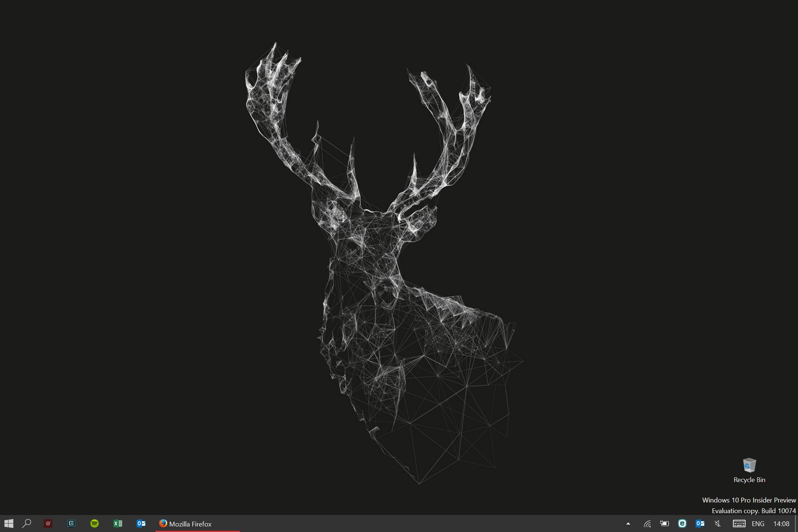Switch to the Mozilla Firefox window
The height and width of the screenshot is (532, 798).
click(x=198, y=524)
